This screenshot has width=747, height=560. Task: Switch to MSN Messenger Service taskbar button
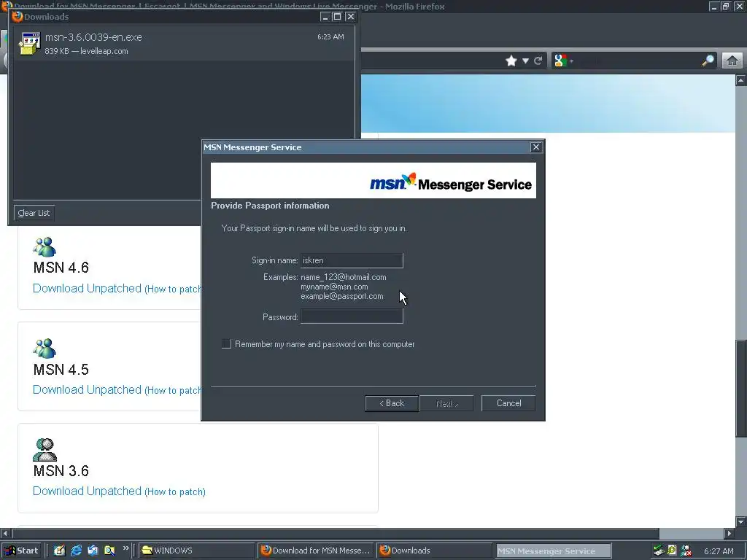coord(553,551)
